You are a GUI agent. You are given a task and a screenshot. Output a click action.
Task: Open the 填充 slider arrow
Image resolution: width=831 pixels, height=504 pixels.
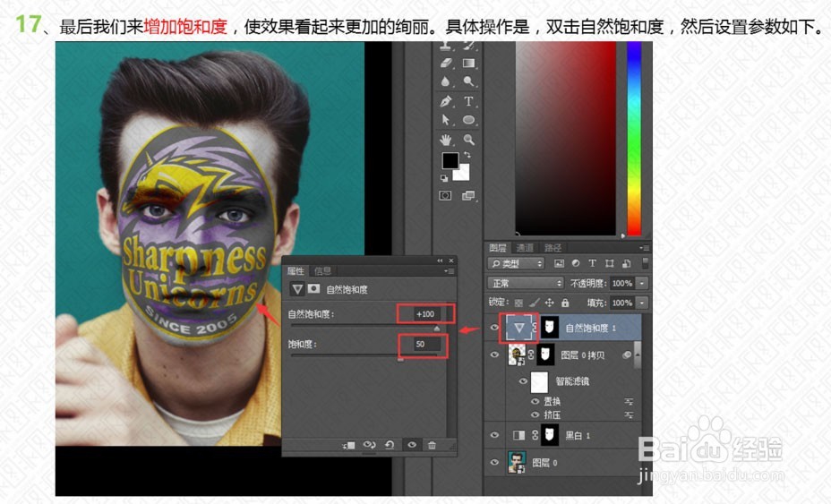coord(642,303)
